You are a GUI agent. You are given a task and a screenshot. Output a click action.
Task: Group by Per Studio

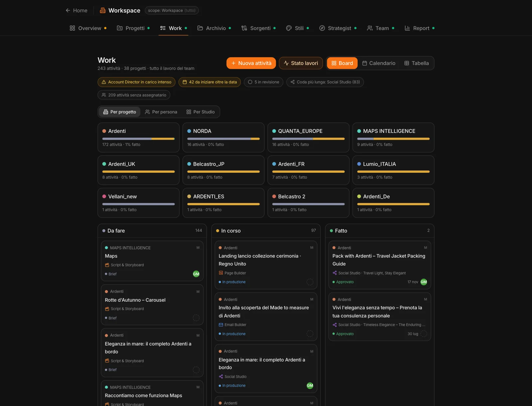(x=200, y=112)
